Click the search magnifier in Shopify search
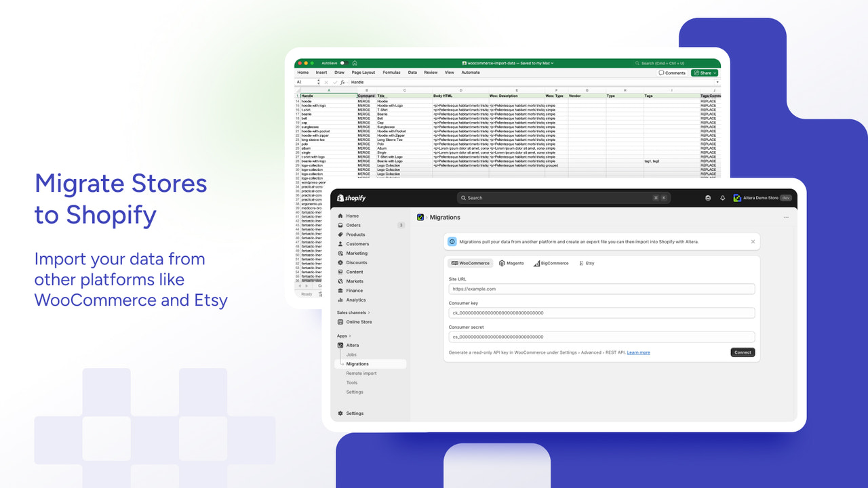Viewport: 868px width, 488px height. click(x=463, y=198)
